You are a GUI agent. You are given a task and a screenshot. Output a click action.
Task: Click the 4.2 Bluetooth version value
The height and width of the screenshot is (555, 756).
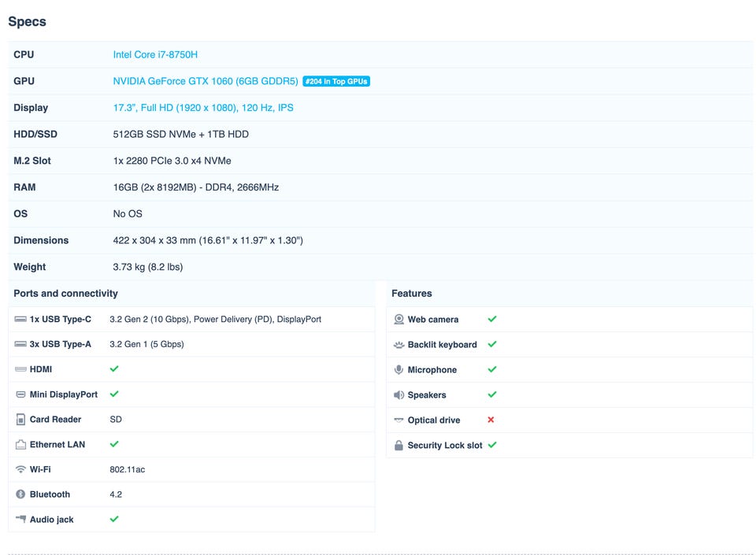coord(116,494)
